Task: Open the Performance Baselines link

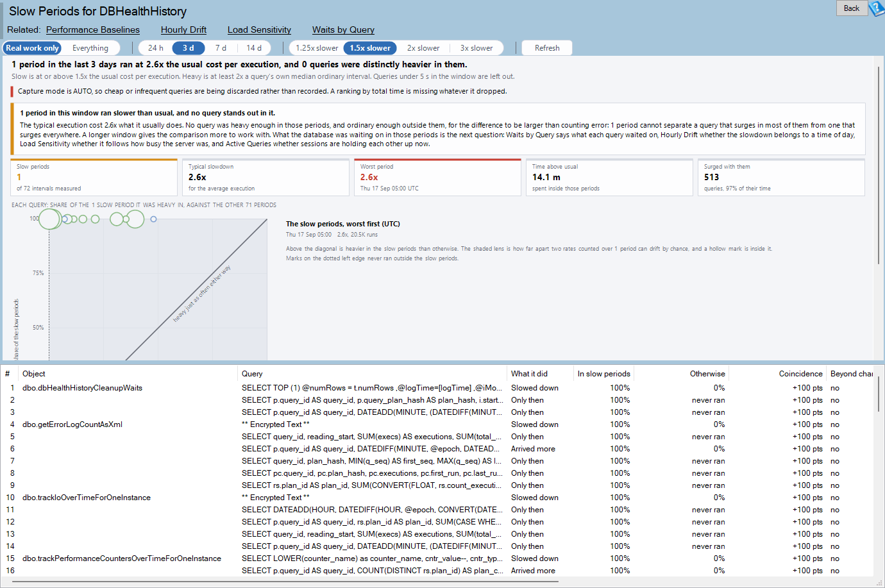Action: coord(93,29)
